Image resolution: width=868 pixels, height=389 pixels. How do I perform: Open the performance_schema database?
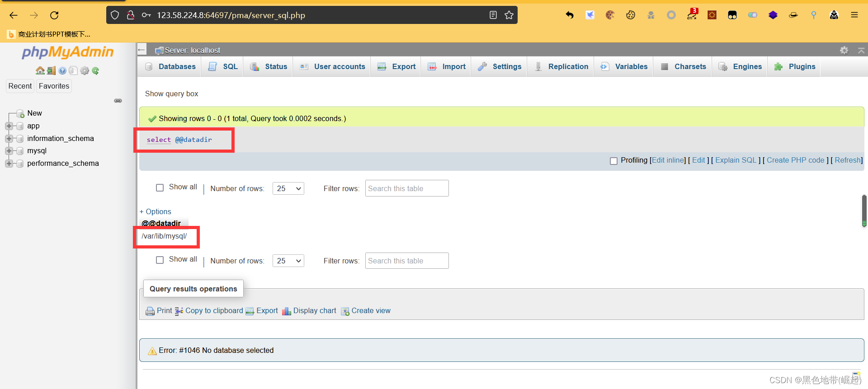[x=63, y=163]
